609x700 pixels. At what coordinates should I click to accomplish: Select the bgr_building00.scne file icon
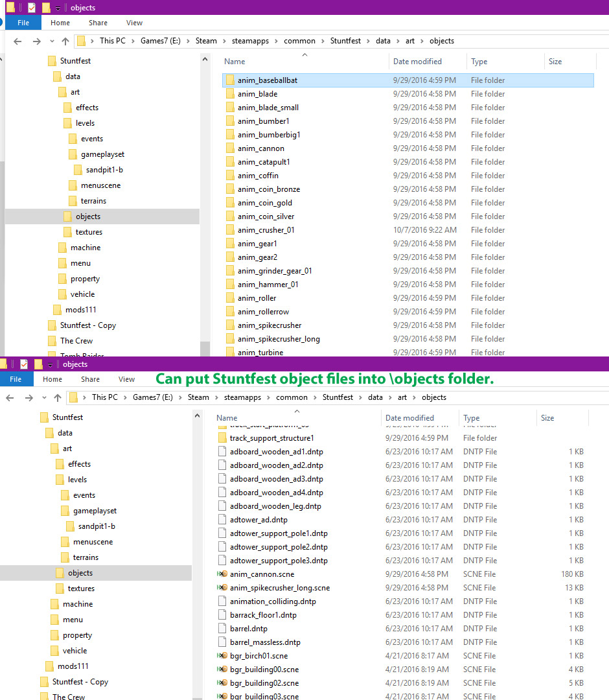coord(222,669)
